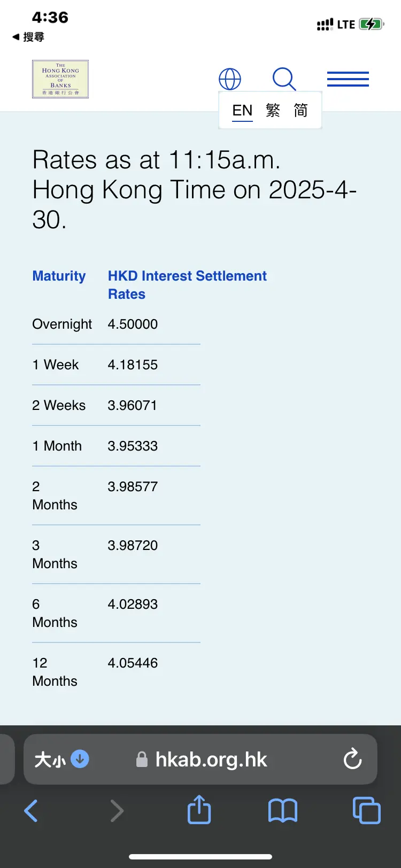Viewport: 401px width, 868px height.
Task: Open the hamburger navigation menu
Action: 348,79
